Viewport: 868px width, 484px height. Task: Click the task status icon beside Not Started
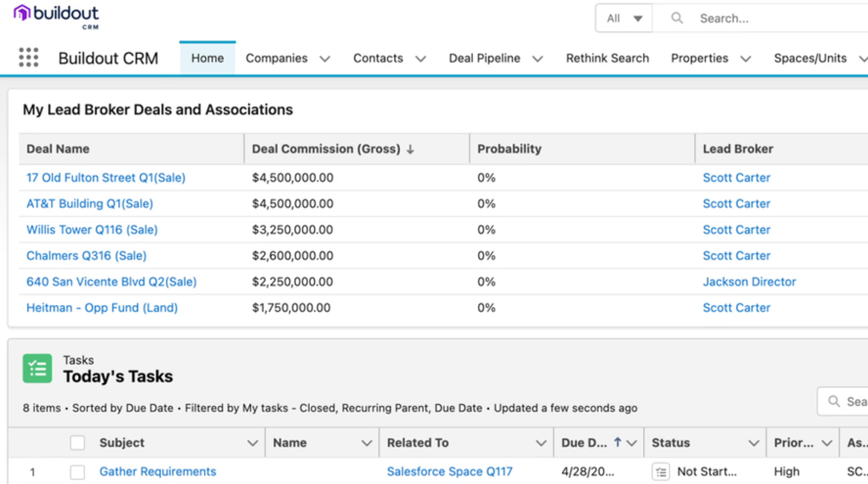(661, 472)
